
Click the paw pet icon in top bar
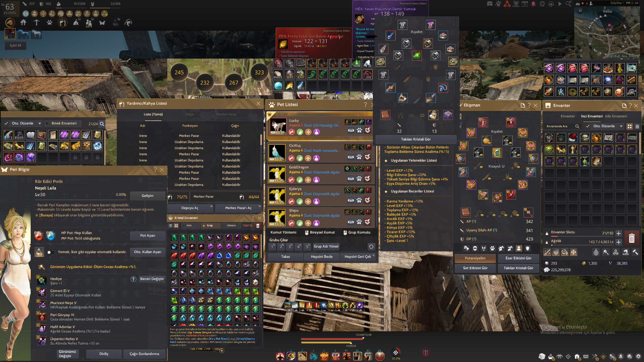point(50,23)
